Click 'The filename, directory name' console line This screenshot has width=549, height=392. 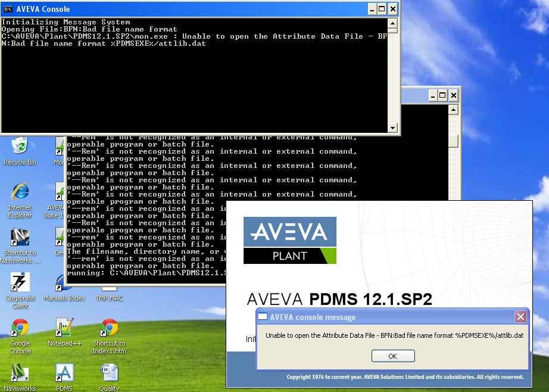(146, 251)
